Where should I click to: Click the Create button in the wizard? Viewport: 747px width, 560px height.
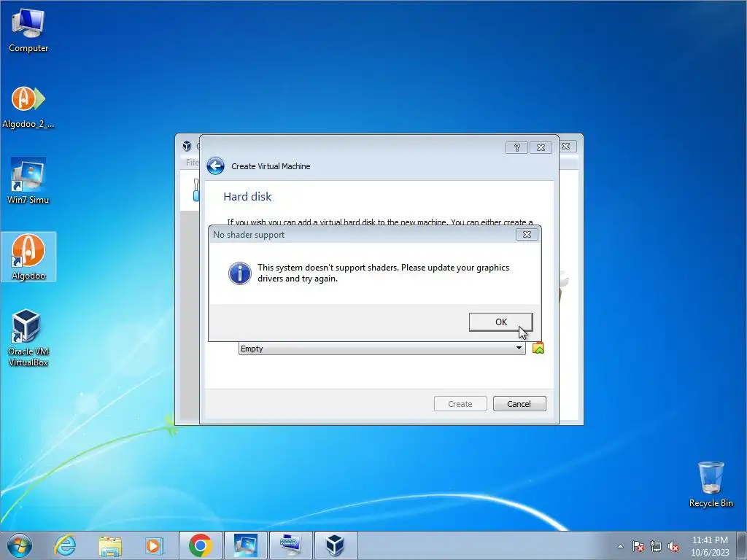coord(460,404)
